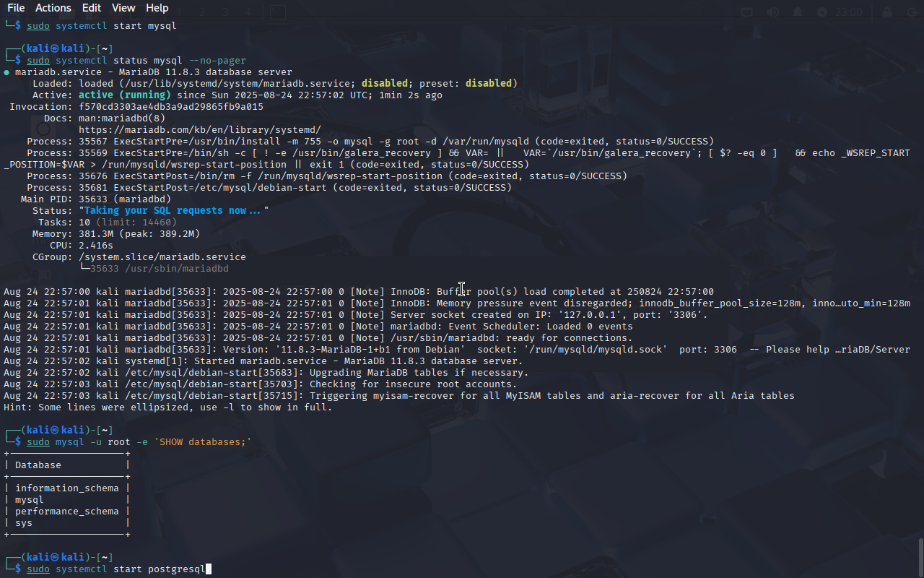924x578 pixels.
Task: Click the Invocation ID hash value
Action: pos(171,107)
